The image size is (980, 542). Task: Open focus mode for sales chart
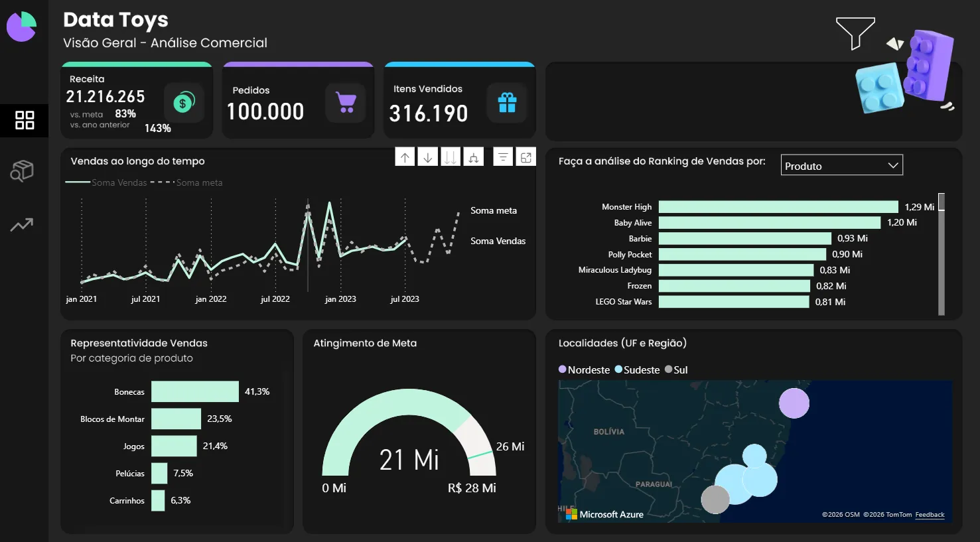tap(526, 157)
